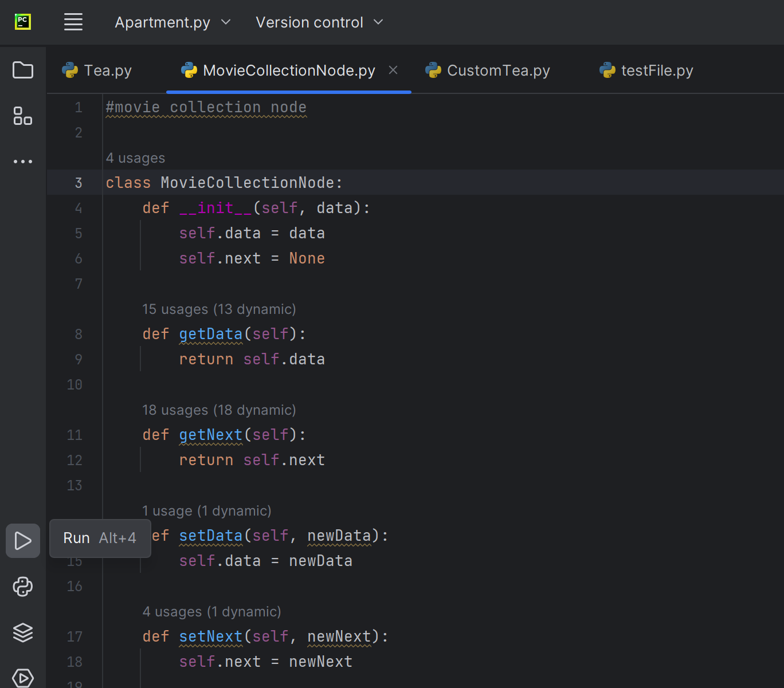Screen dimensions: 784x688
Task: Expand the Apartment.py project dropdown
Action: click(173, 22)
